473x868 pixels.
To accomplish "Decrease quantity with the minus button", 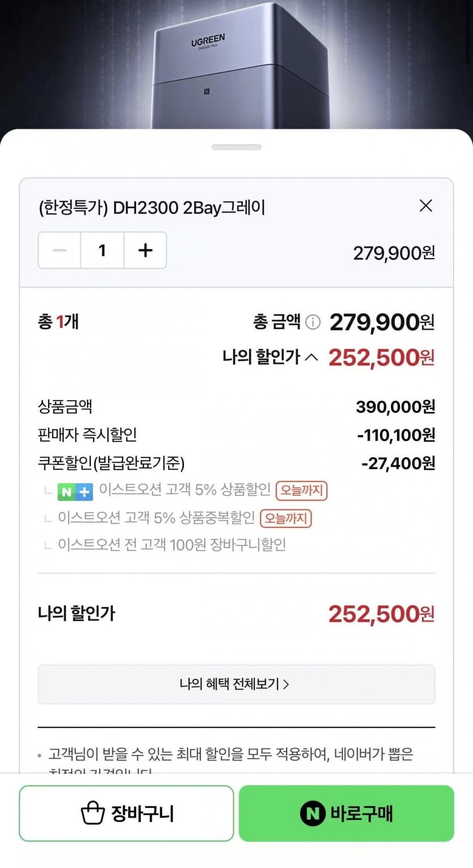I will [x=59, y=250].
